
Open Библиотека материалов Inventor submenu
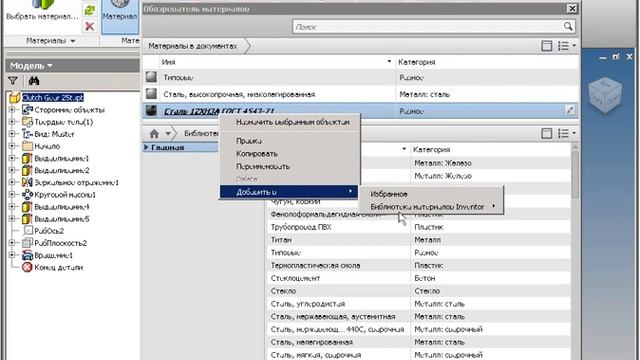click(431, 207)
